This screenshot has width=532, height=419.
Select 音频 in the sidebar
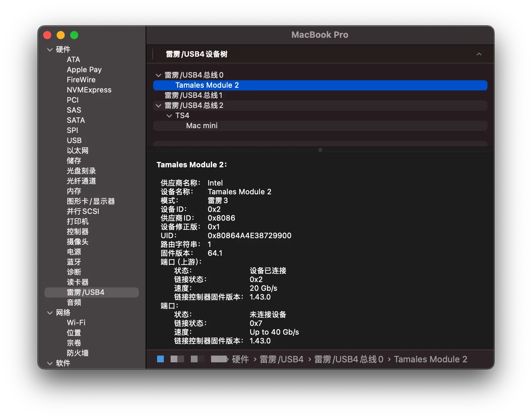pos(74,303)
